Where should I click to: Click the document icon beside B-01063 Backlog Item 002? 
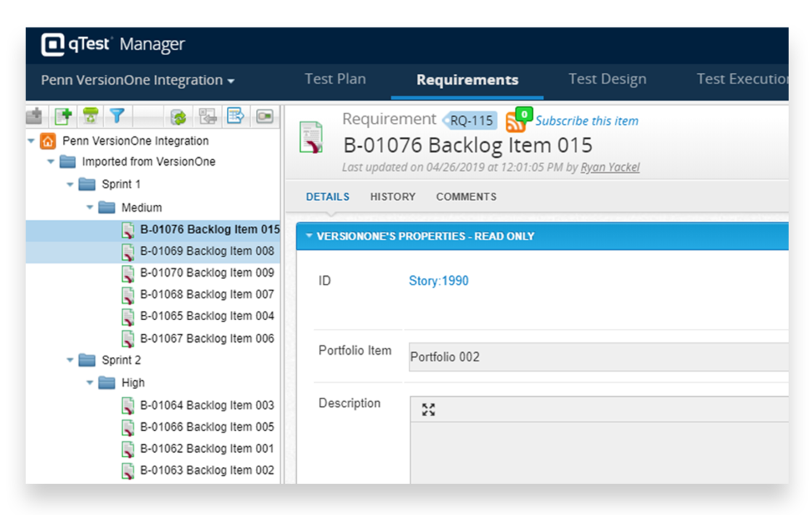click(x=128, y=471)
